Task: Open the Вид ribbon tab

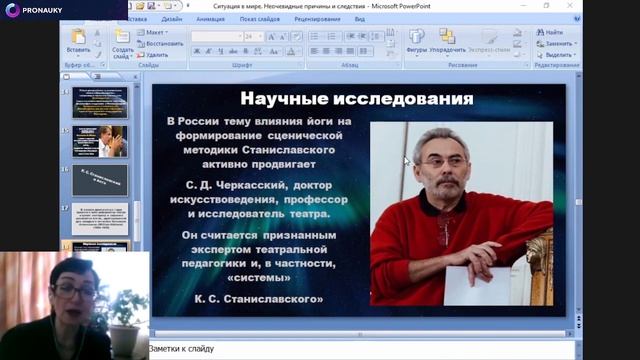Action: (360, 19)
